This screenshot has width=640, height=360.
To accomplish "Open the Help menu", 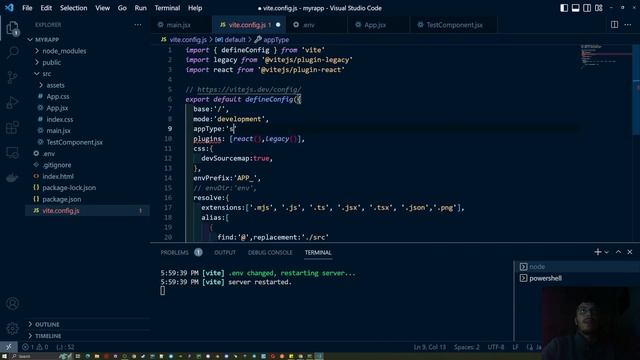I will 195,8.
